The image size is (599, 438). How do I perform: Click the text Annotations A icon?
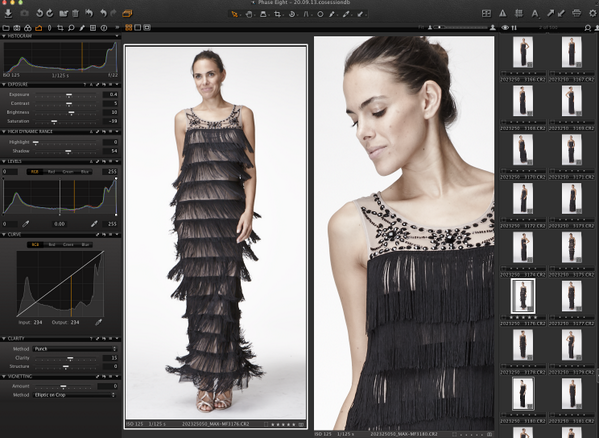pos(535,14)
